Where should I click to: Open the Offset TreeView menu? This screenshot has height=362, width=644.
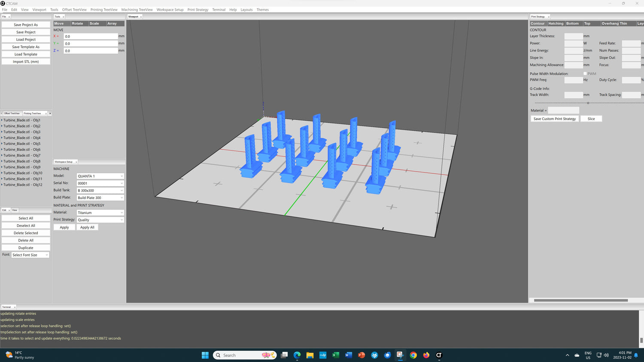pos(74,9)
